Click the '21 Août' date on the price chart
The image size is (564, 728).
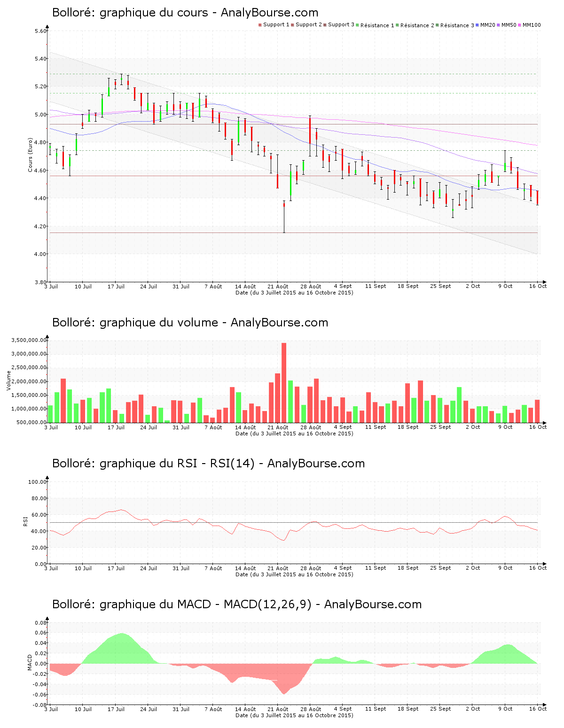click(278, 287)
